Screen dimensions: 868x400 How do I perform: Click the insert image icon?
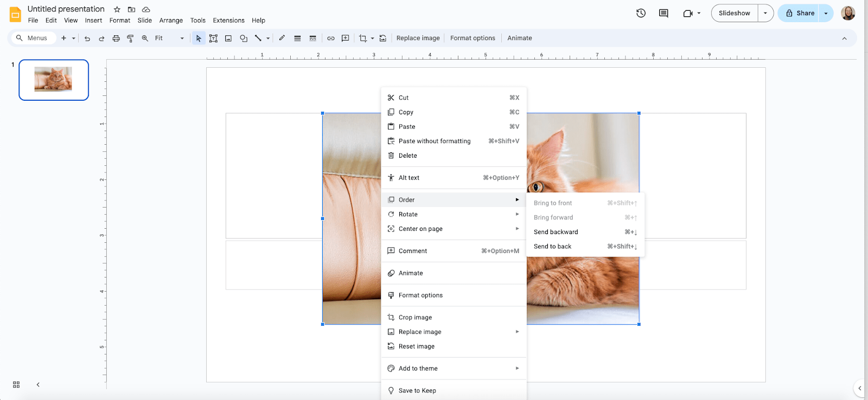tap(228, 38)
